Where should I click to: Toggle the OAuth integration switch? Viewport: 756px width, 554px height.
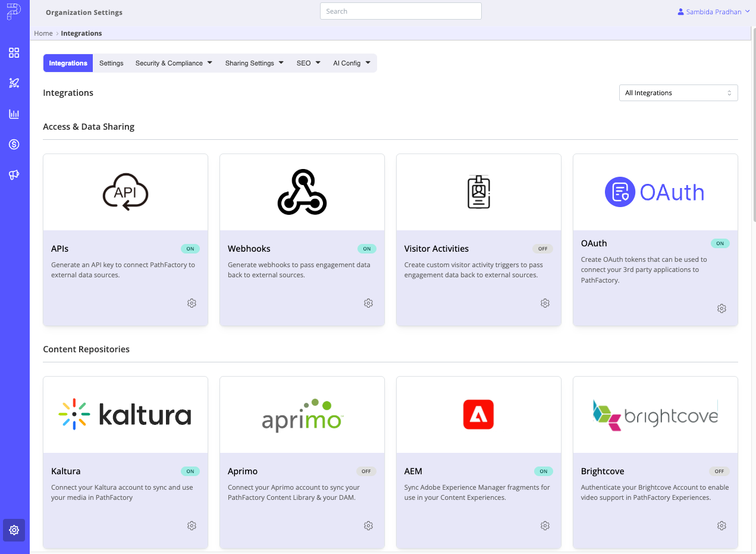pyautogui.click(x=720, y=243)
